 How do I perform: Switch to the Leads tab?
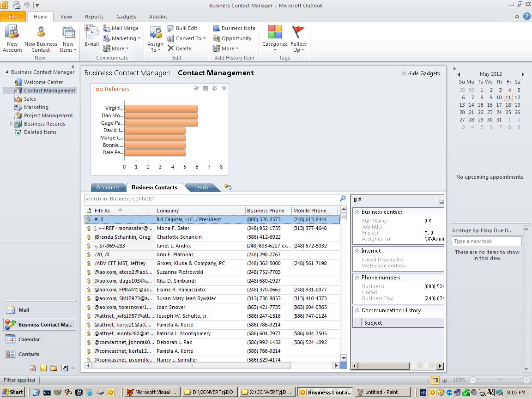point(201,187)
